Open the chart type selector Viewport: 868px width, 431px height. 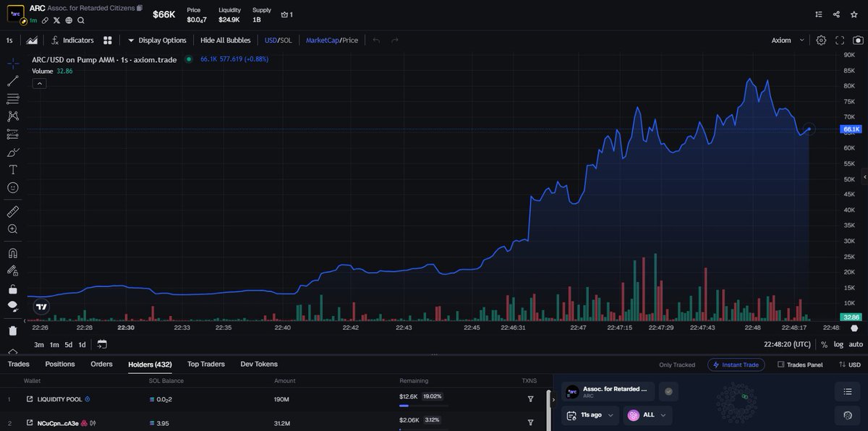(32, 40)
